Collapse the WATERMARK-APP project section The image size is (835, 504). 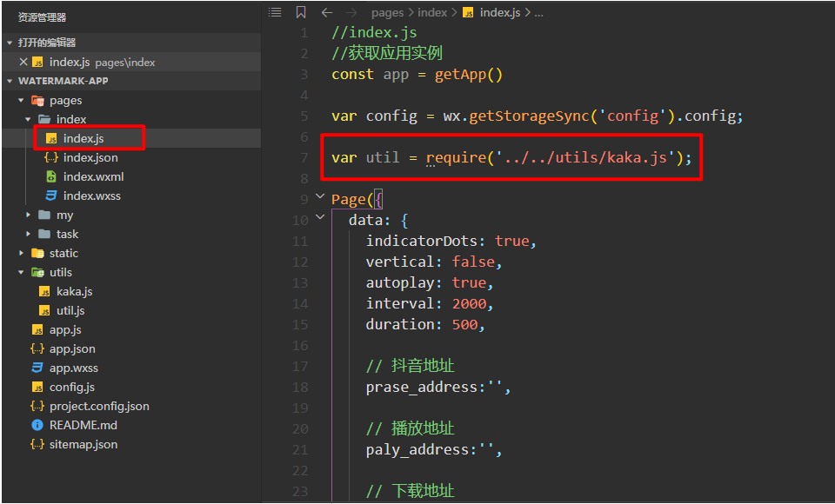point(10,81)
